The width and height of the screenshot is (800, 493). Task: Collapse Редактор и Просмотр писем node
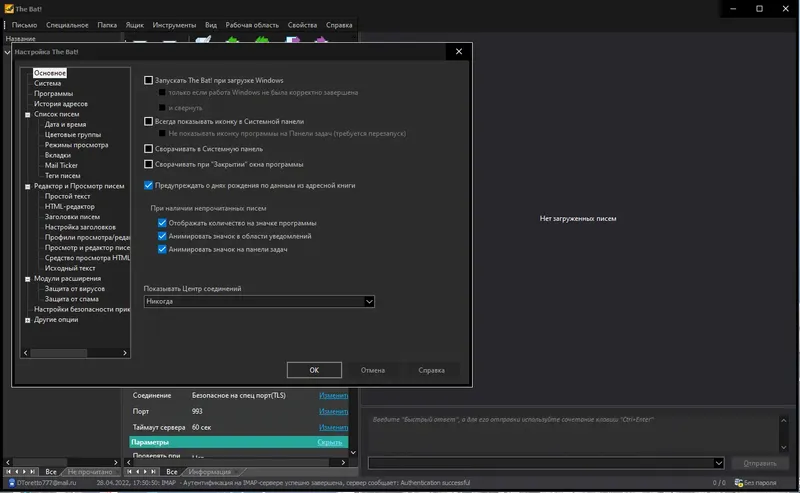[x=28, y=187]
